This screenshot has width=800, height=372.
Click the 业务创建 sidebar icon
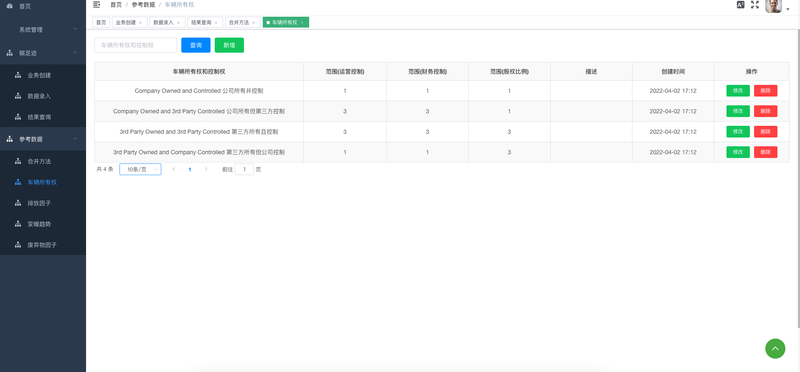point(18,76)
